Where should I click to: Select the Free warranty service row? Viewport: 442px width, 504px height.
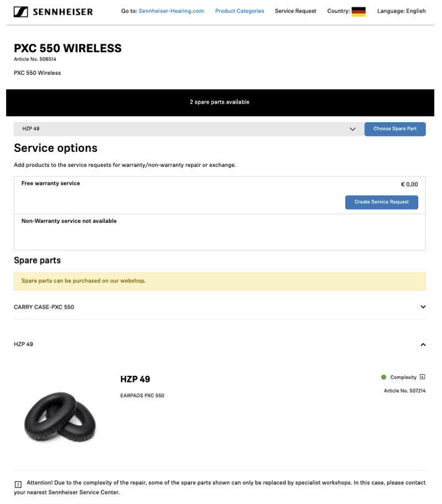click(220, 195)
